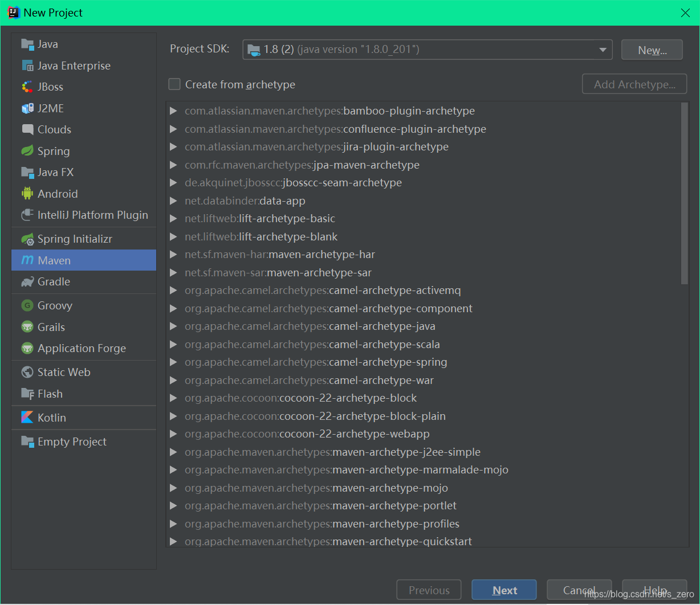Click the New... SDK button
The image size is (700, 605).
(x=652, y=50)
